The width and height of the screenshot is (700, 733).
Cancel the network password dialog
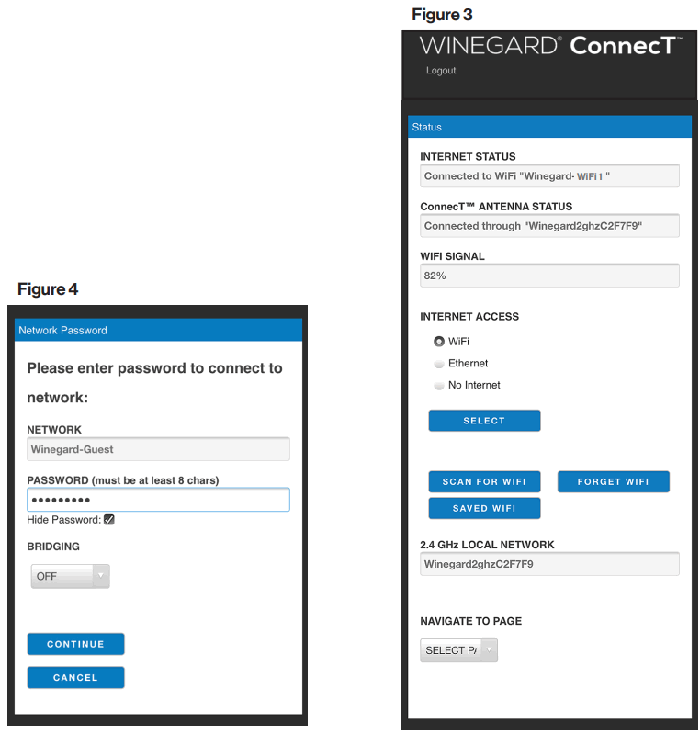[75, 678]
